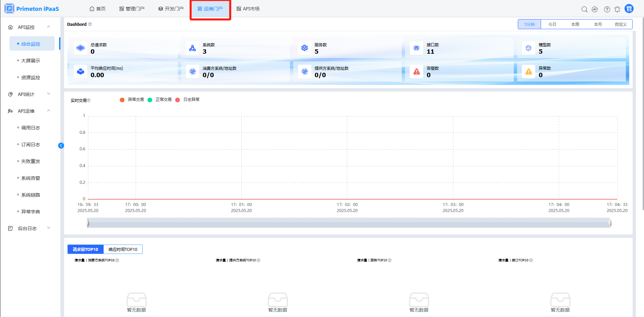Click the Dashbord help info icon
This screenshot has height=317, width=644.
coord(90,24)
